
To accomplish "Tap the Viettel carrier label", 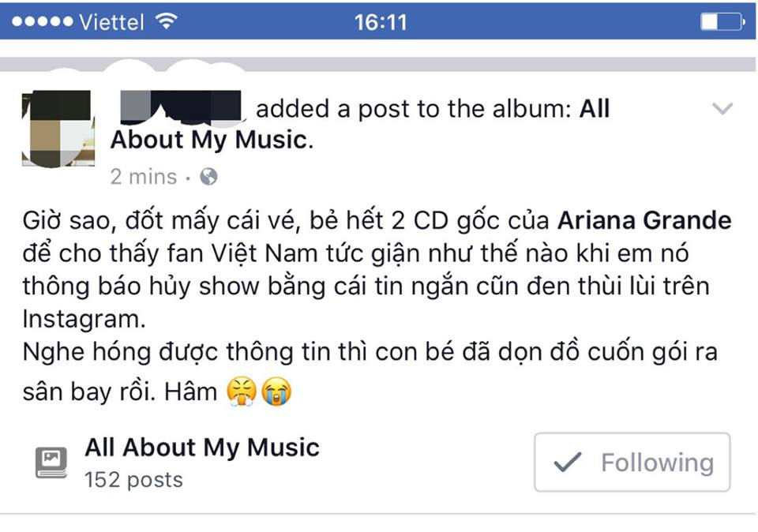I will pyautogui.click(x=111, y=22).
